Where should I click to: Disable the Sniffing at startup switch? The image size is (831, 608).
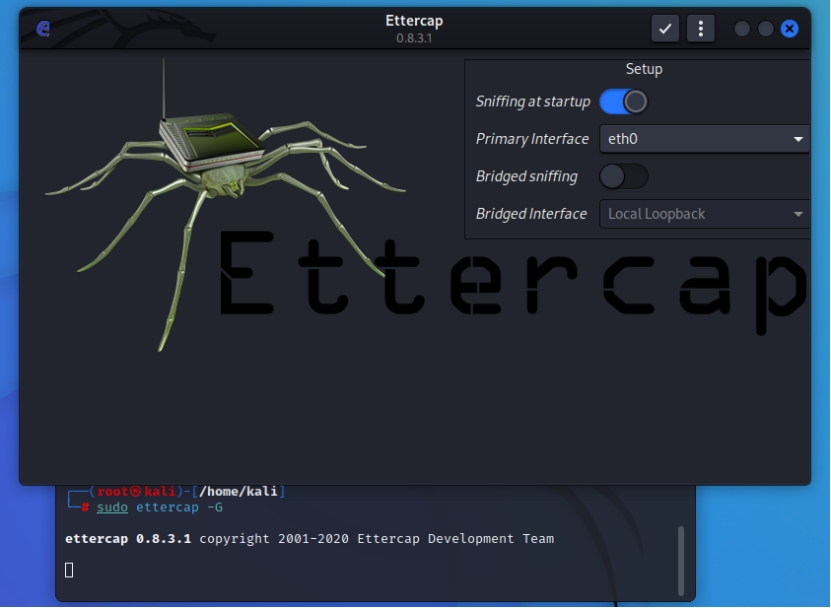pos(623,102)
